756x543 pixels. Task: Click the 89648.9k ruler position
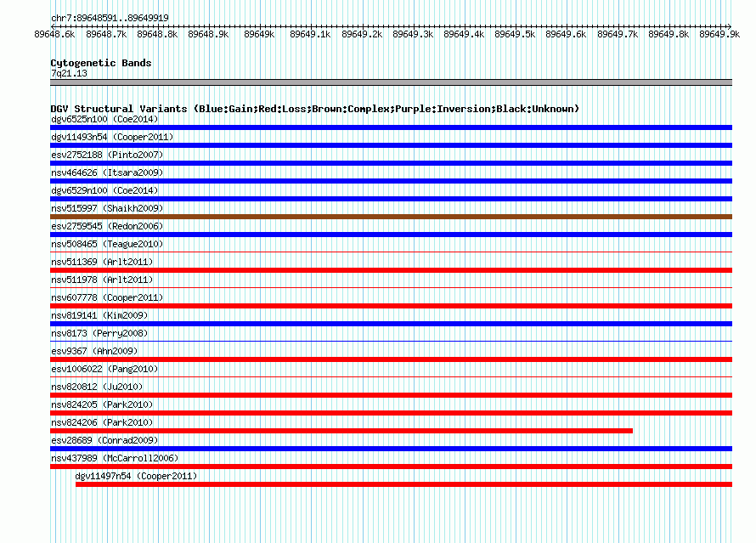click(x=209, y=34)
